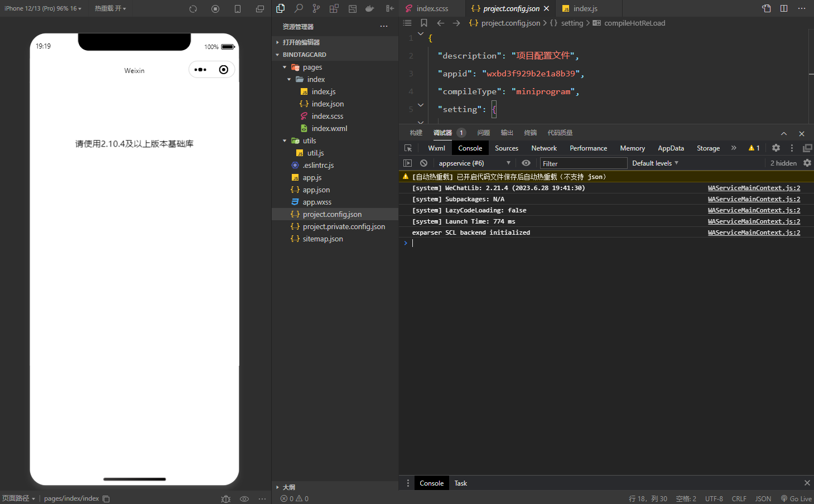Undock the debugger panel into a window

(807, 148)
